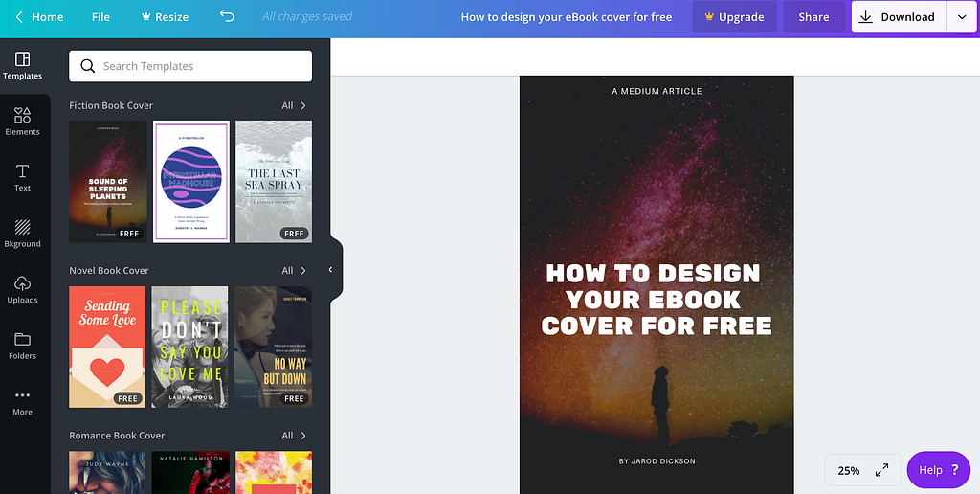This screenshot has height=494, width=980.
Task: Click the undo arrow icon
Action: coord(227,16)
